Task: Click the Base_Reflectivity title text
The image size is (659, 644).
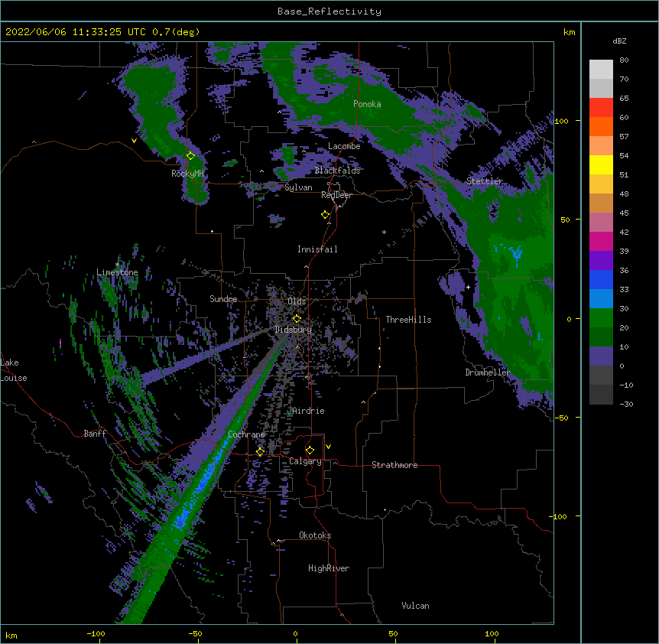Action: point(329,11)
